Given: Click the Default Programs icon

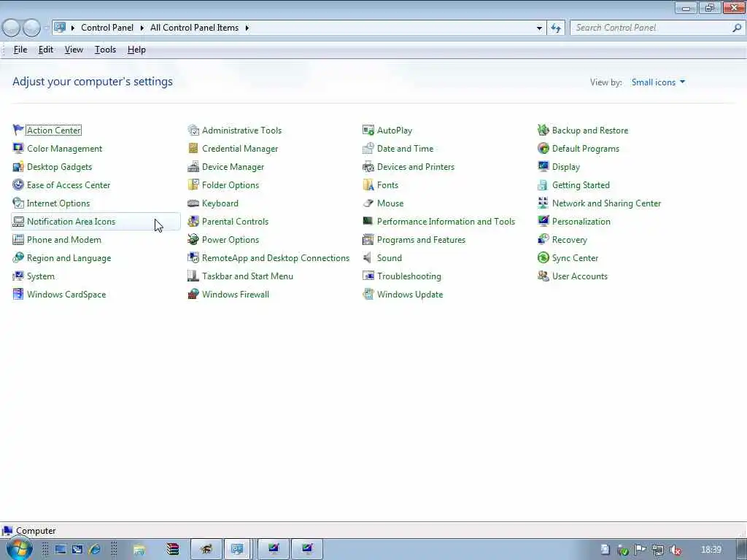Looking at the screenshot, I should click(543, 148).
